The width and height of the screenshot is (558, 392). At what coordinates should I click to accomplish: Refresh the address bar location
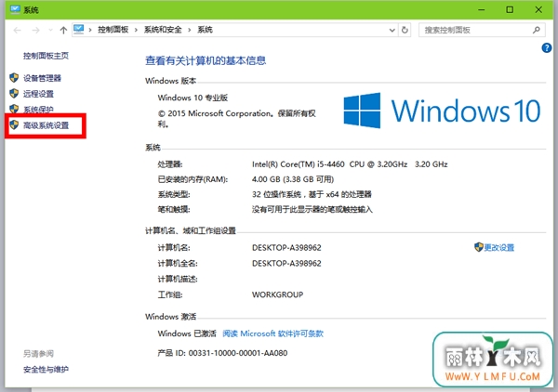(405, 31)
